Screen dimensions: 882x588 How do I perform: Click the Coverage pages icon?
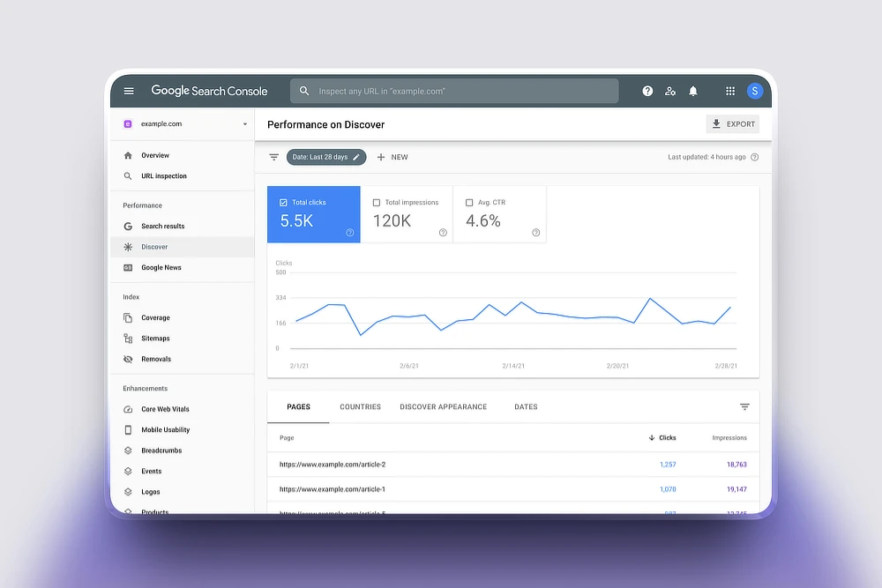(128, 318)
